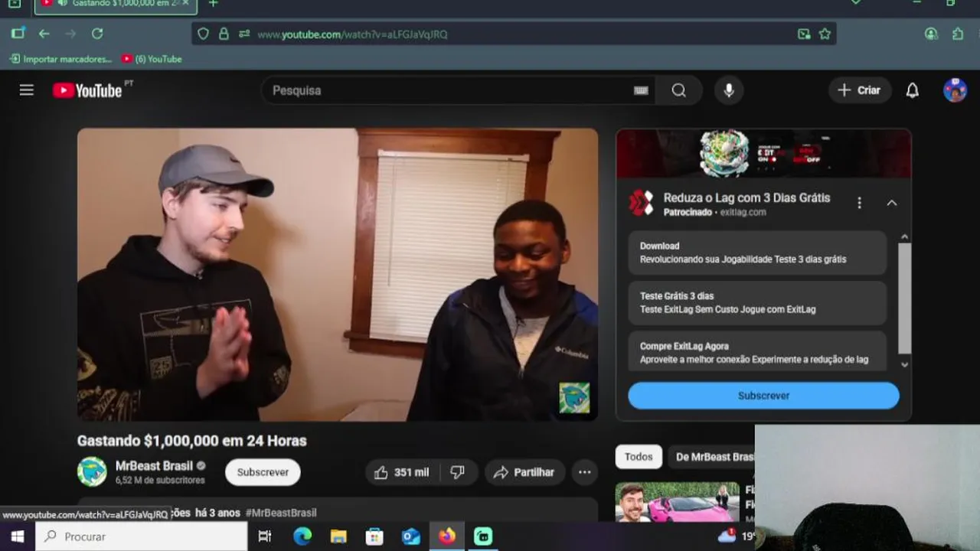Open Outlook from taskbar
Viewport: 980px width, 551px height.
pyautogui.click(x=411, y=536)
